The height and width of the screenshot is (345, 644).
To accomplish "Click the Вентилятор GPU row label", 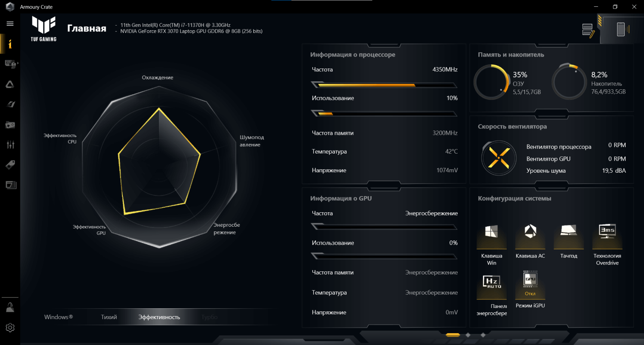I will 548,159.
